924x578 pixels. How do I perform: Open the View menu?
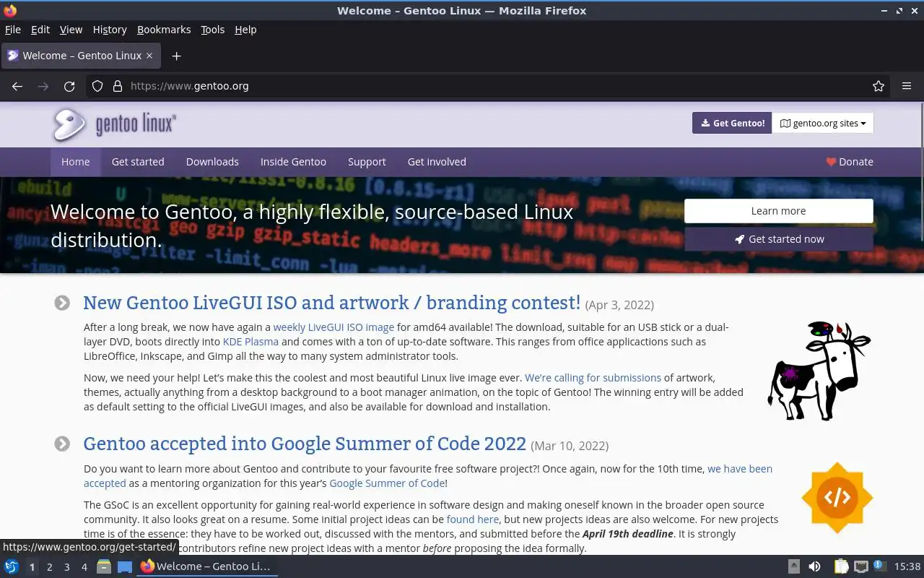pos(71,30)
